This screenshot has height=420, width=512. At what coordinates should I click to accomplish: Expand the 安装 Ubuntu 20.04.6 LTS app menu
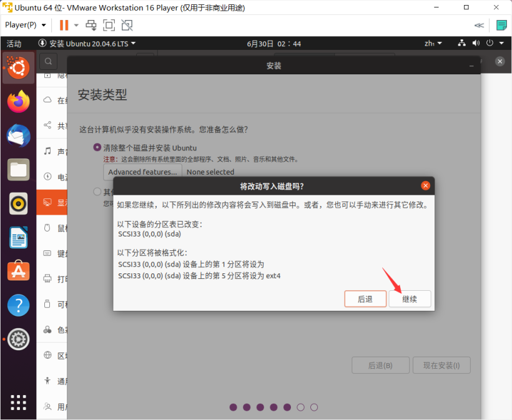point(87,44)
